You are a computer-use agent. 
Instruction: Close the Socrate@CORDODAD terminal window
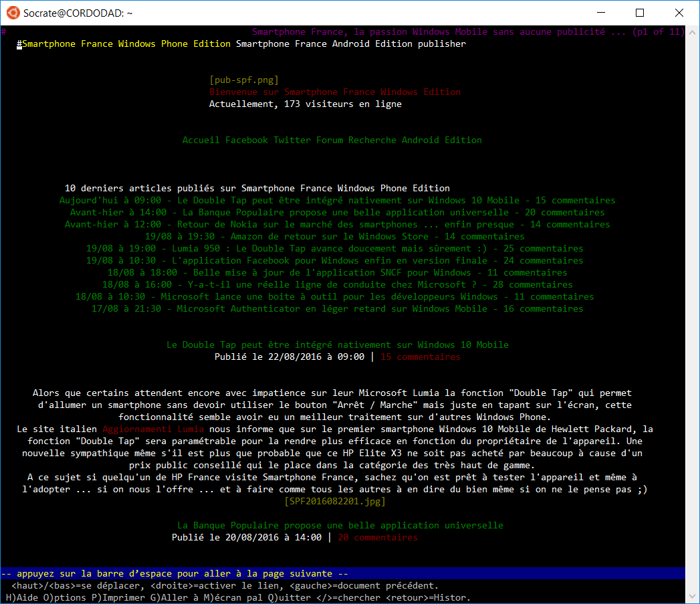[679, 13]
